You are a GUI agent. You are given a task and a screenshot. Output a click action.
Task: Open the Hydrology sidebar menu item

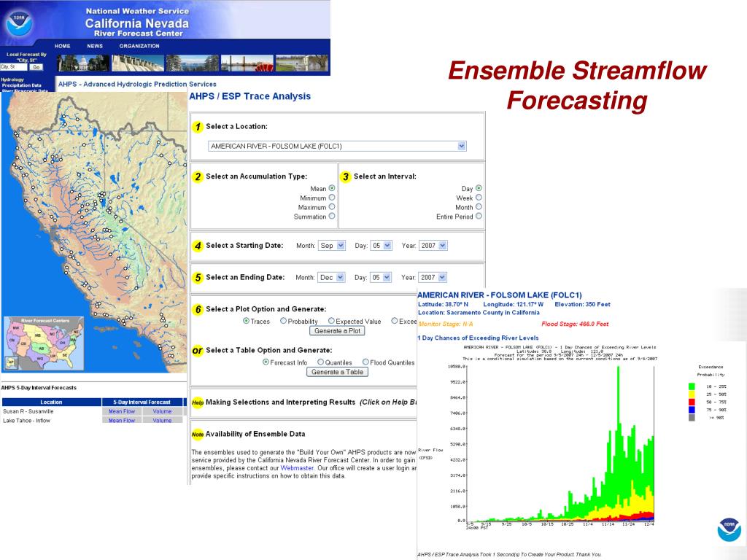(12, 79)
